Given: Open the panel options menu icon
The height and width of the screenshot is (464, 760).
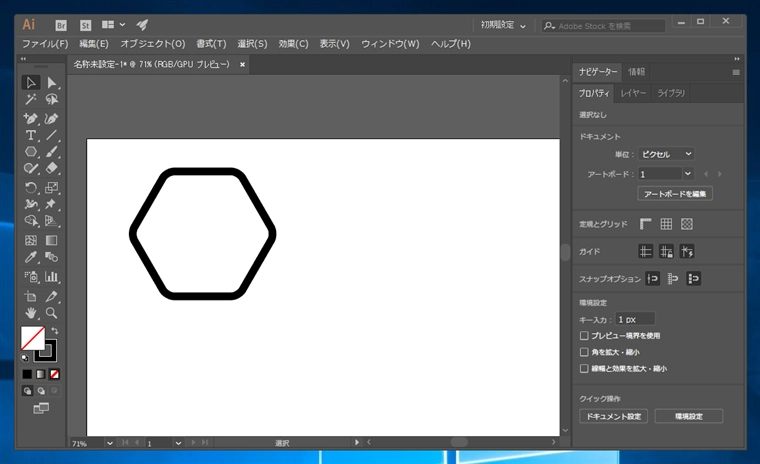Looking at the screenshot, I should coord(736,72).
